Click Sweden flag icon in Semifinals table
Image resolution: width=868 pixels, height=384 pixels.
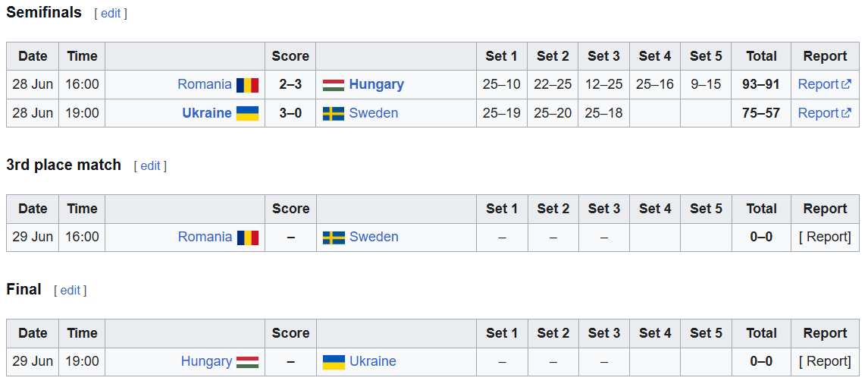pos(334,114)
